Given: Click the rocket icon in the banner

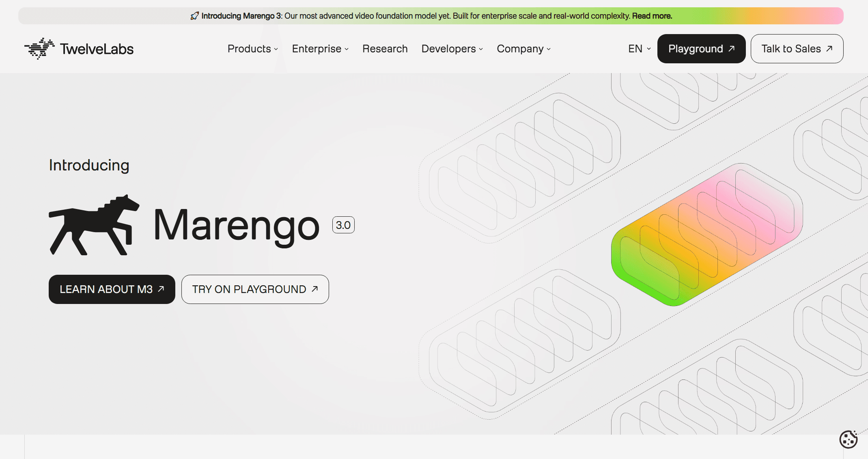Looking at the screenshot, I should click(x=194, y=16).
